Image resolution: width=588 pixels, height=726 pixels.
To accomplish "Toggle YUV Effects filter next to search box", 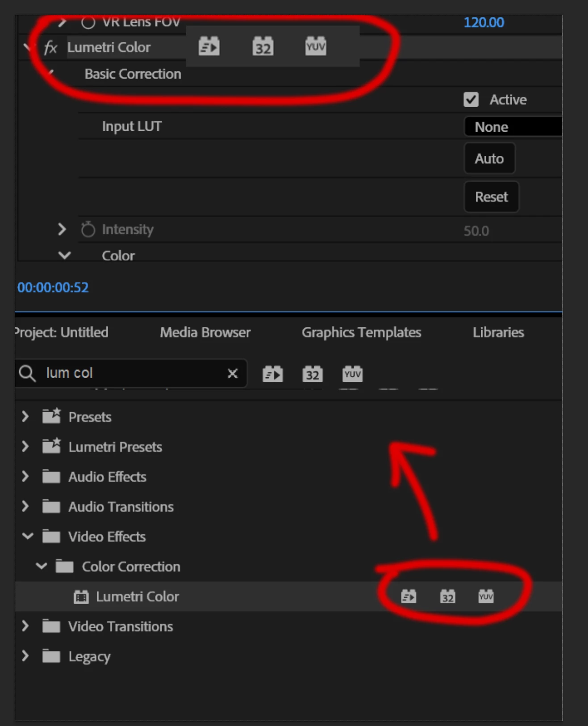I will point(353,374).
